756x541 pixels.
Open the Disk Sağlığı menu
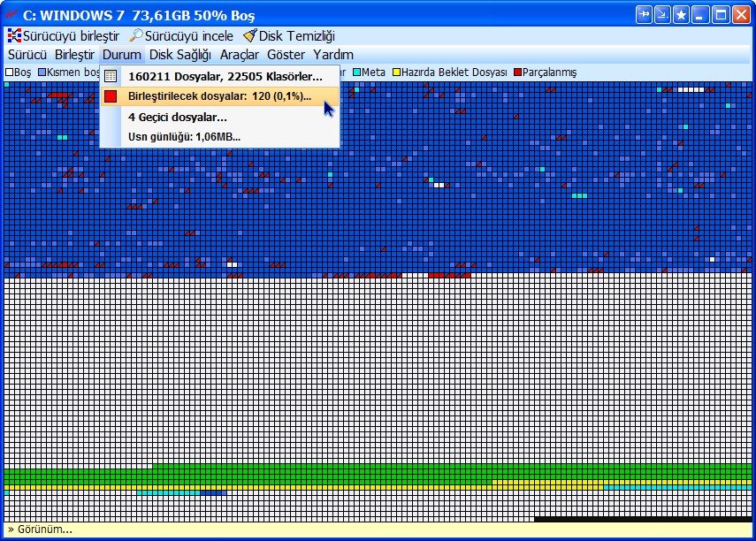tap(179, 55)
